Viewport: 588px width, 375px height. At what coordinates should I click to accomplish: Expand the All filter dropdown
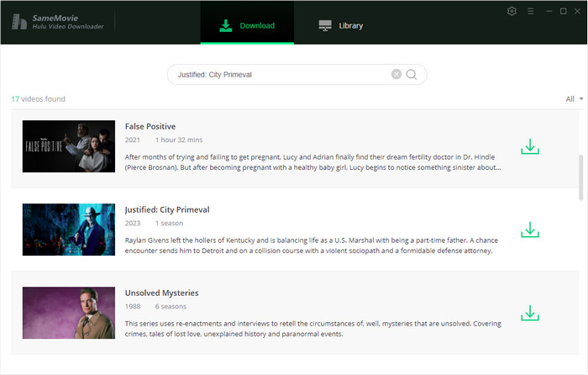(x=575, y=99)
